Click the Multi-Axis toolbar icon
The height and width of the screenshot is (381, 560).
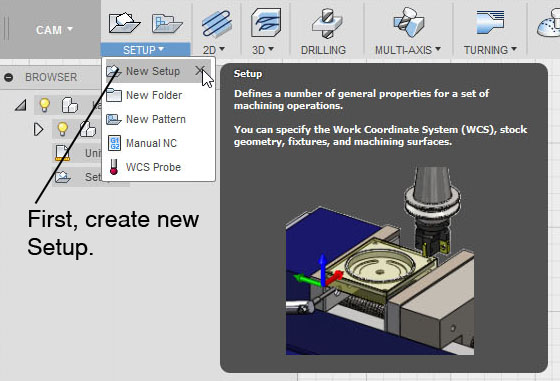point(409,23)
